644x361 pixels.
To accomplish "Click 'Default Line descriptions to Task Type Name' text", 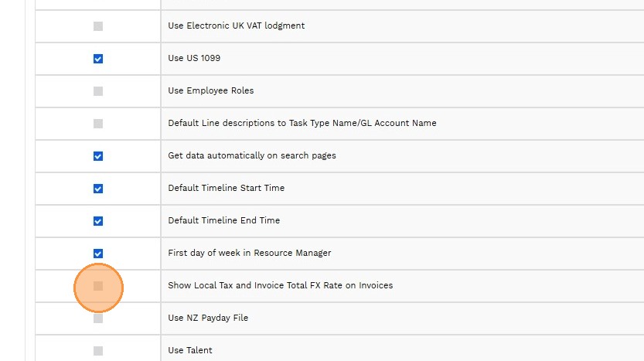I will click(302, 123).
